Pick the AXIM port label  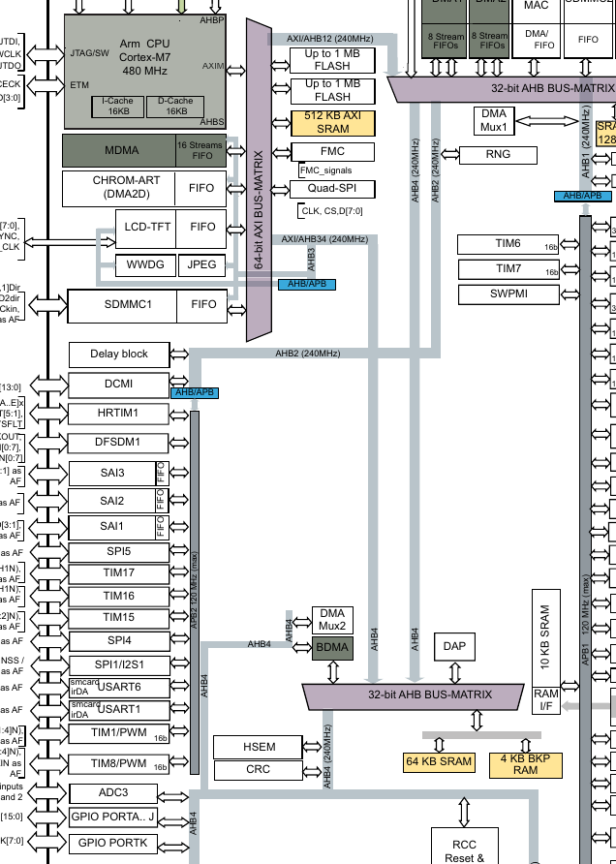(213, 66)
